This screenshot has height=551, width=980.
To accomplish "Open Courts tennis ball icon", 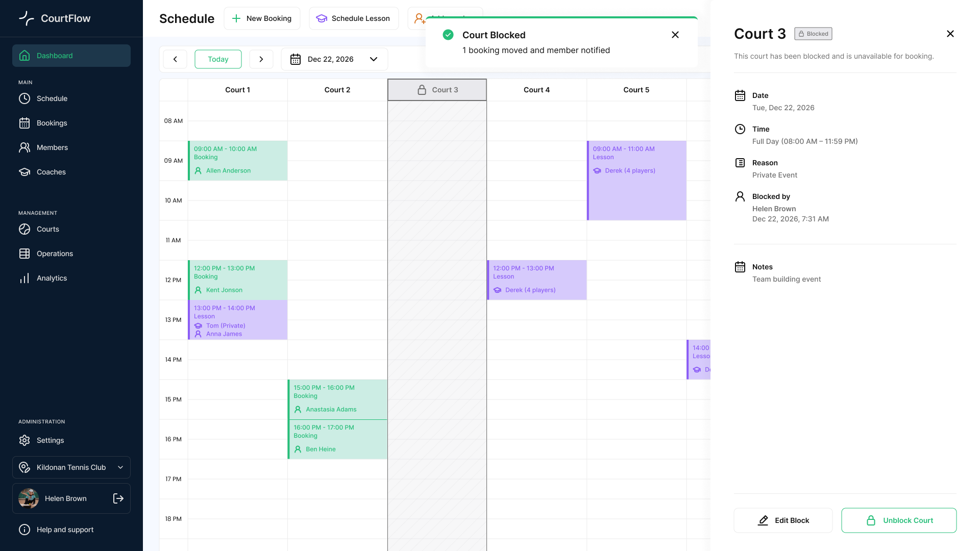I will [24, 229].
